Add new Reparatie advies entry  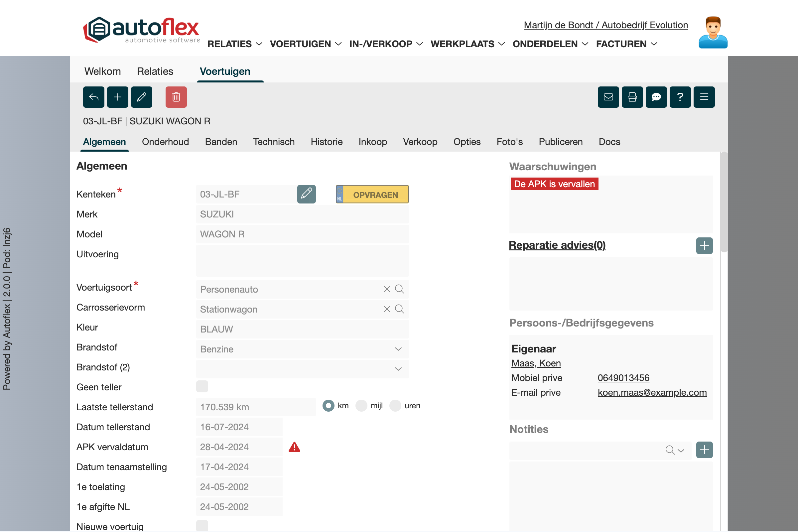click(x=704, y=246)
